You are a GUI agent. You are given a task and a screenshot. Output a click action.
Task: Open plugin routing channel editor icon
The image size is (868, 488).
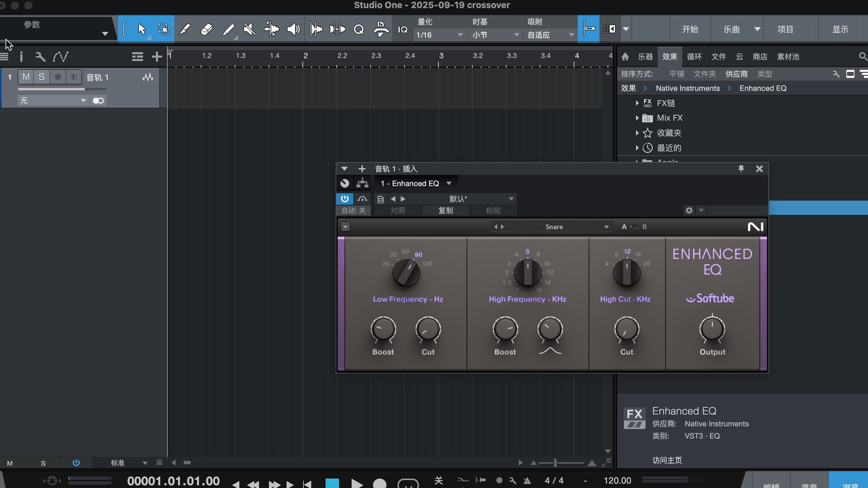362,183
